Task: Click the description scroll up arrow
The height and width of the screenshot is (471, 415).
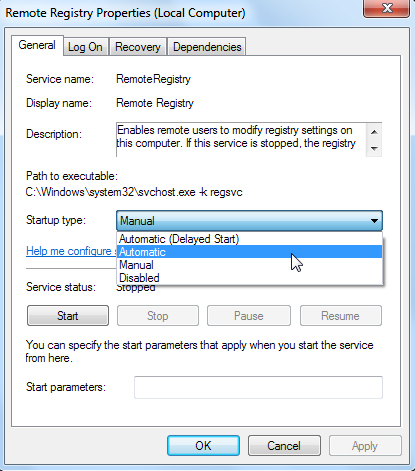Action: [x=374, y=132]
